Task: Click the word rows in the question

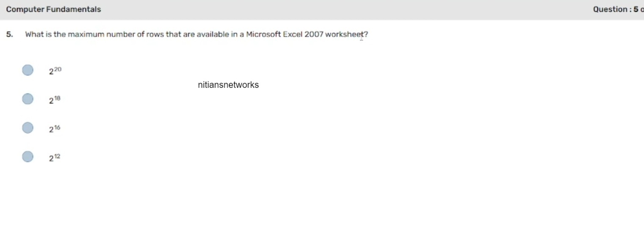Action: 155,34
